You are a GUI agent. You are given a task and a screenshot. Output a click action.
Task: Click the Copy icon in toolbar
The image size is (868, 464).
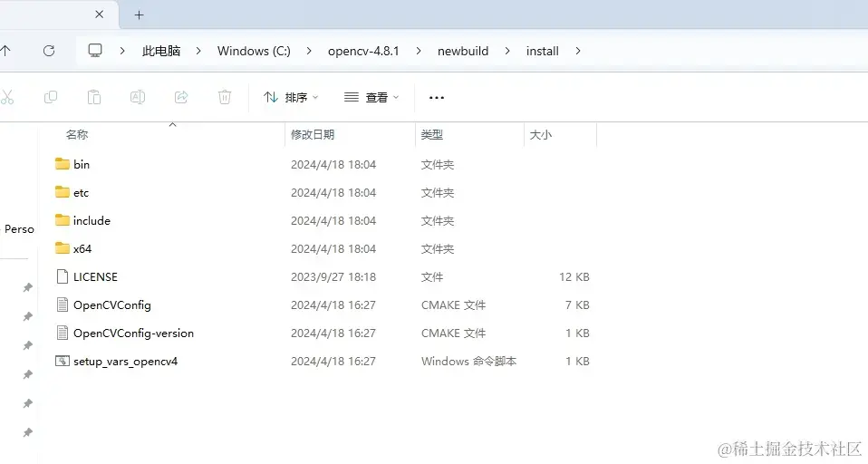tap(51, 98)
